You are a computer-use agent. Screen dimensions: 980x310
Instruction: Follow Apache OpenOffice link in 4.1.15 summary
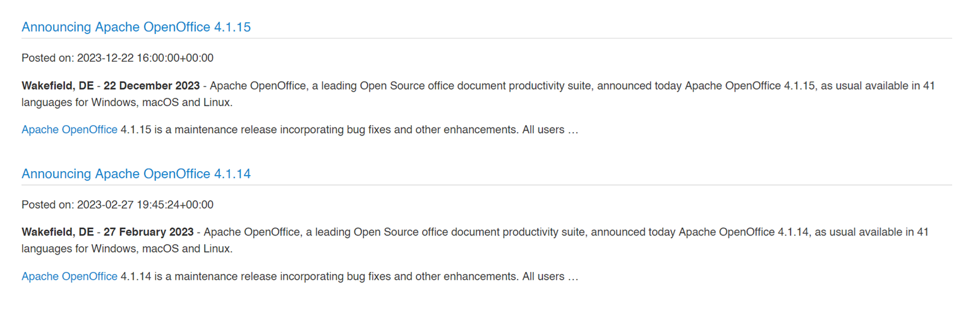point(70,130)
